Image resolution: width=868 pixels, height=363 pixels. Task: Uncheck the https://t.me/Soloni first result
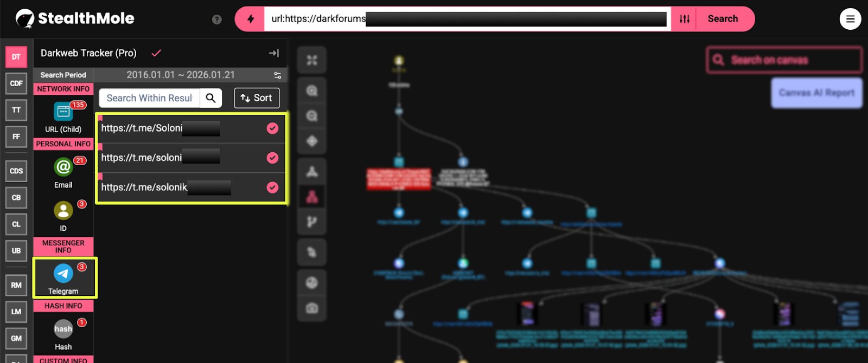272,128
